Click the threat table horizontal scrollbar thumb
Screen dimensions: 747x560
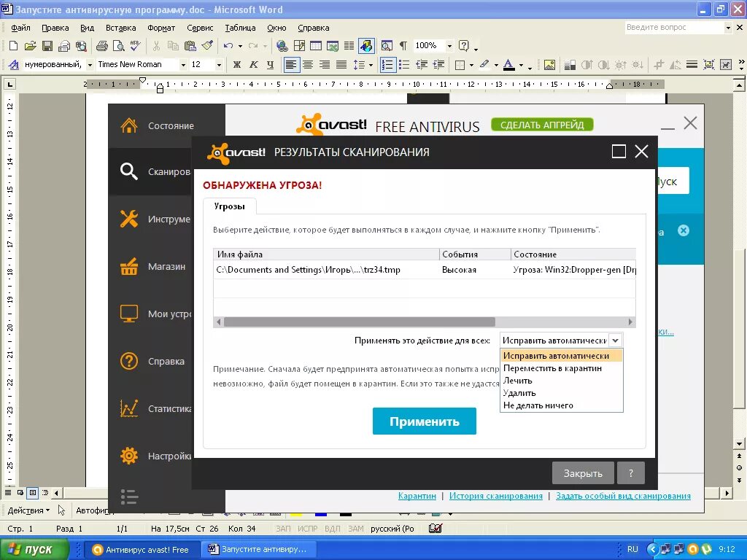359,322
